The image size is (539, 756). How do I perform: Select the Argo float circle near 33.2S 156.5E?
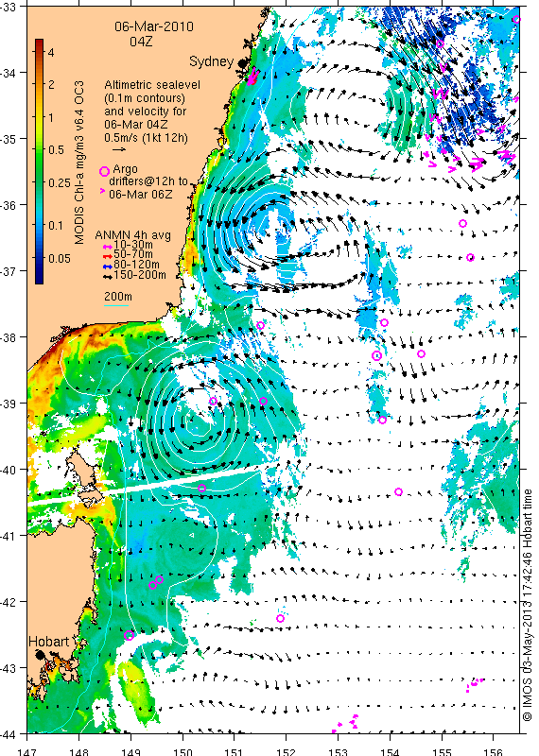tap(516, 19)
